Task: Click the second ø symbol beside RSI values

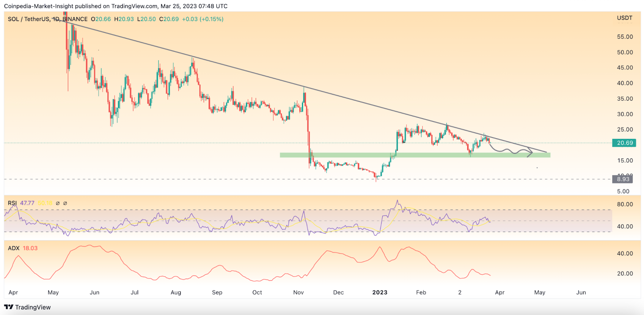Action: (65, 203)
